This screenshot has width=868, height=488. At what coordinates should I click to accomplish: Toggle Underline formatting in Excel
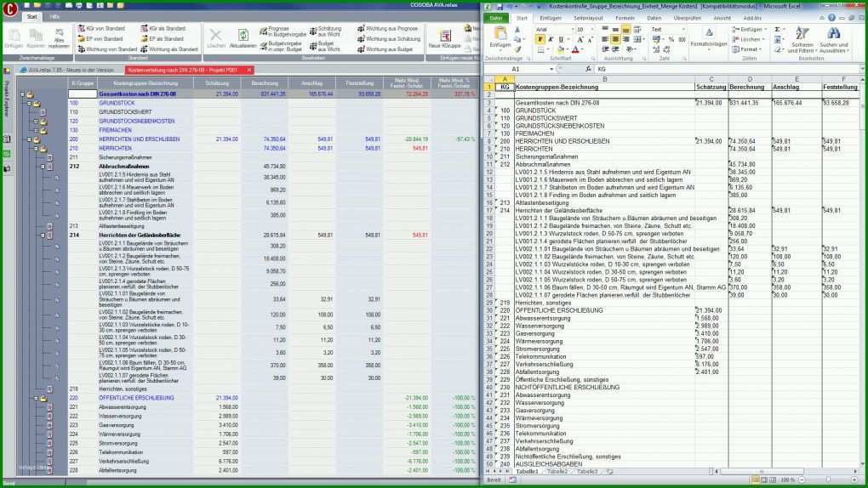561,40
